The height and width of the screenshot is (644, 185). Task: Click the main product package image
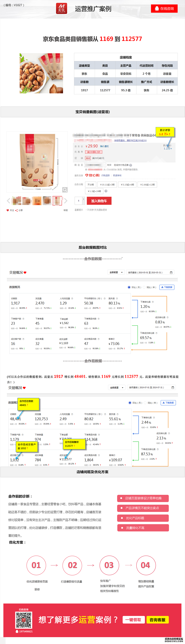tap(37, 162)
